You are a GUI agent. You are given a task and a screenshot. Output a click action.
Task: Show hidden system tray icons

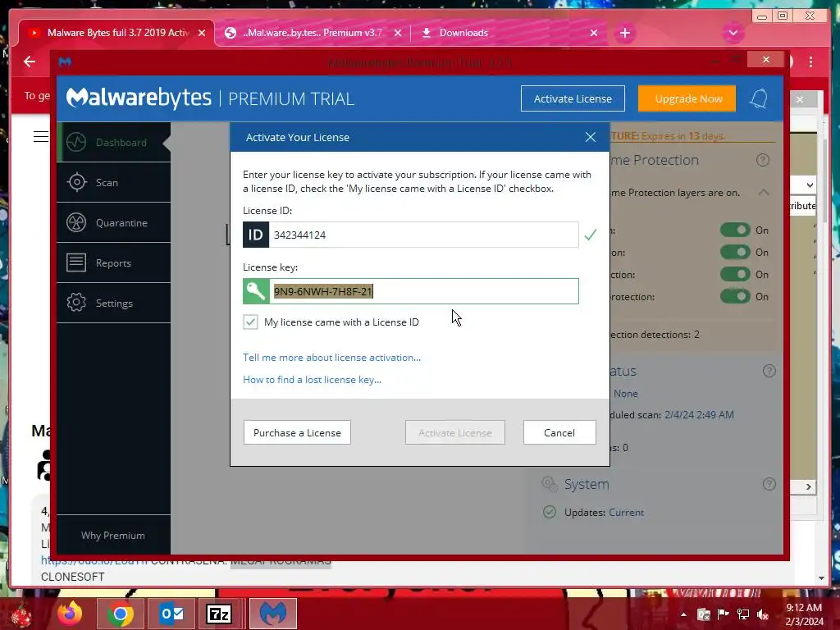pos(683,614)
